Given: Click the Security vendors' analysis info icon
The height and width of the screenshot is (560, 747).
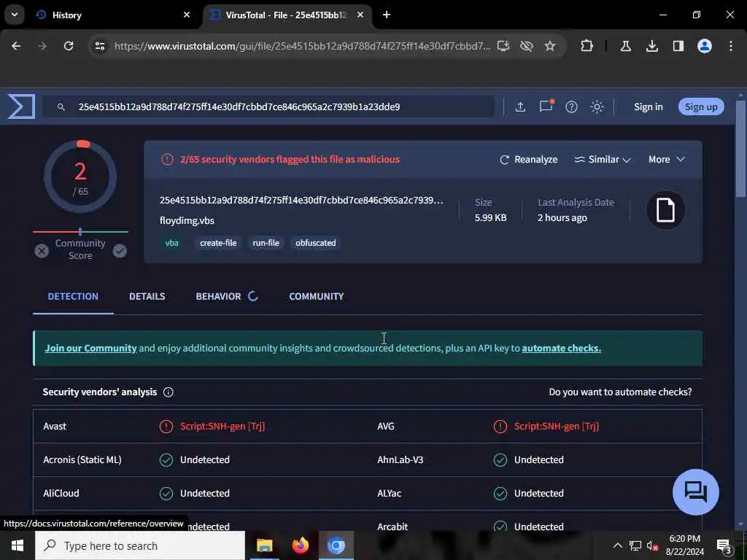Looking at the screenshot, I should [169, 392].
